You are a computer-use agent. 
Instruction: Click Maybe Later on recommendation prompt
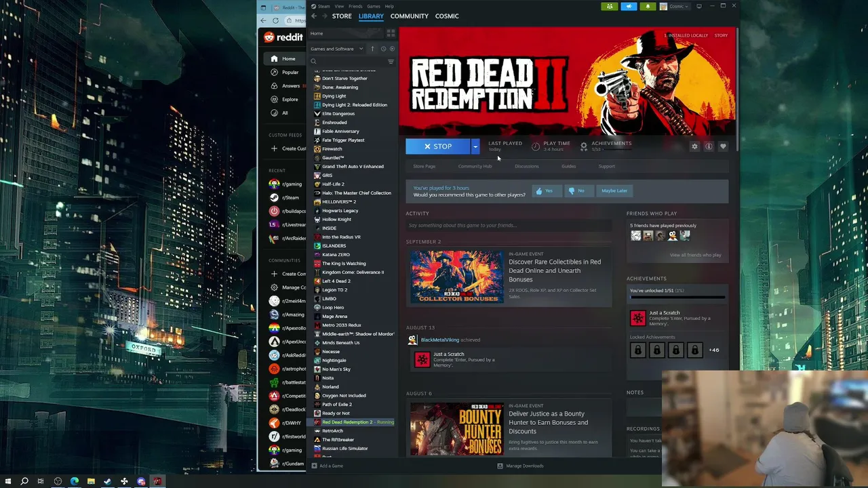click(614, 190)
